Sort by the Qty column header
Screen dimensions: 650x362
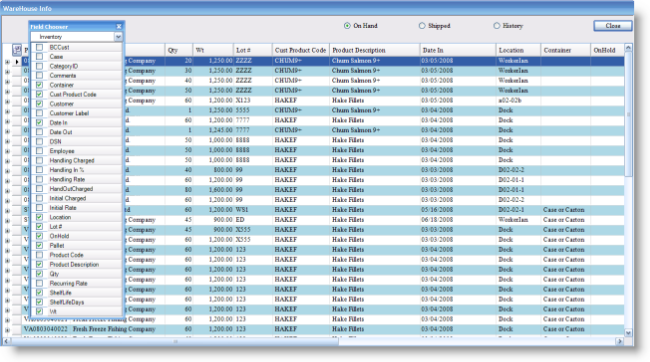179,50
